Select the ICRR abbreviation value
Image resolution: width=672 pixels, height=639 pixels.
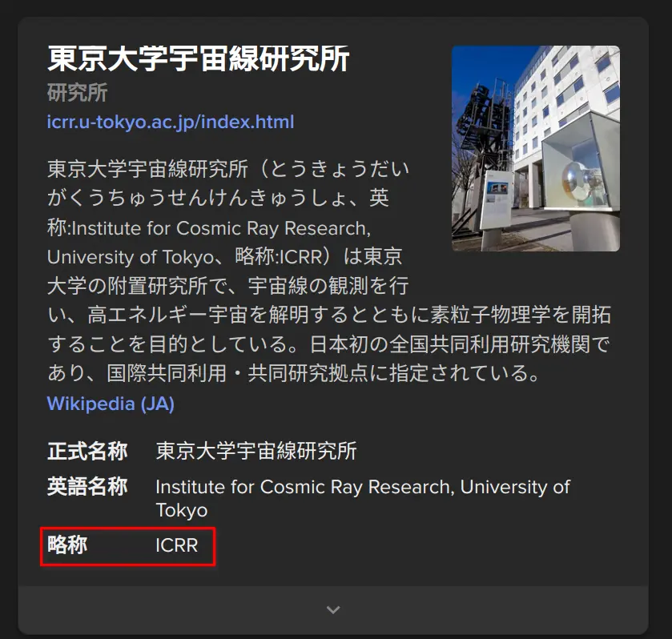coord(176,546)
